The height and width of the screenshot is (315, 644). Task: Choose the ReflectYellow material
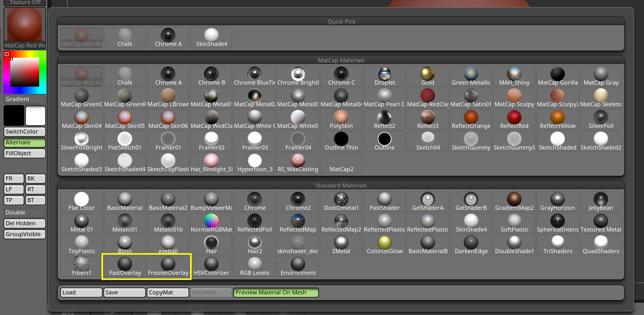pyautogui.click(x=557, y=120)
